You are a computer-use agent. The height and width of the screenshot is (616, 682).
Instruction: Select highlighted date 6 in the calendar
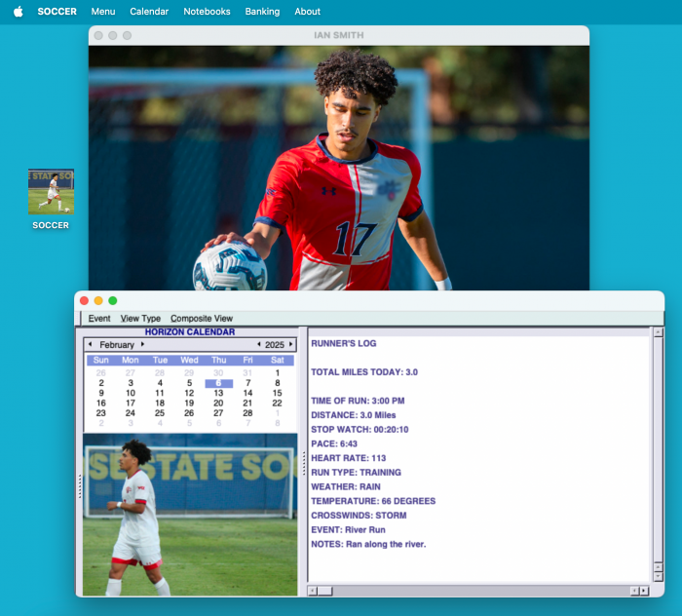pyautogui.click(x=218, y=383)
